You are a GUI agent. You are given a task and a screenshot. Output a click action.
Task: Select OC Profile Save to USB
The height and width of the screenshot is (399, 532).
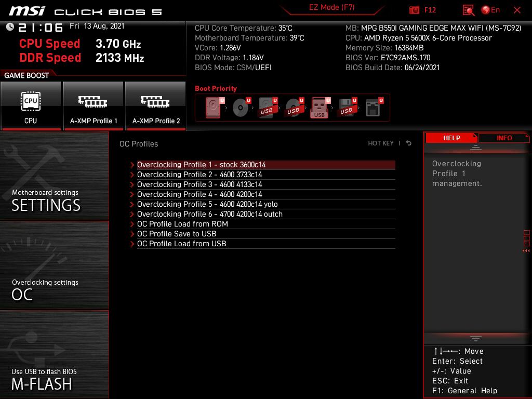point(266,234)
